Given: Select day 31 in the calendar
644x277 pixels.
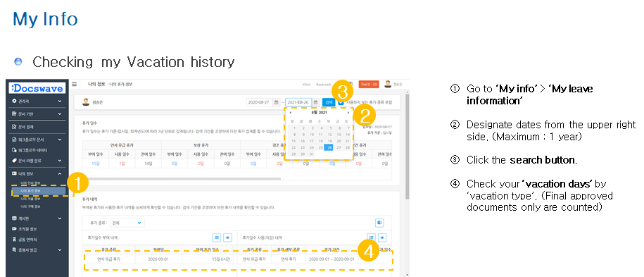Looking at the screenshot, I should [311, 154].
